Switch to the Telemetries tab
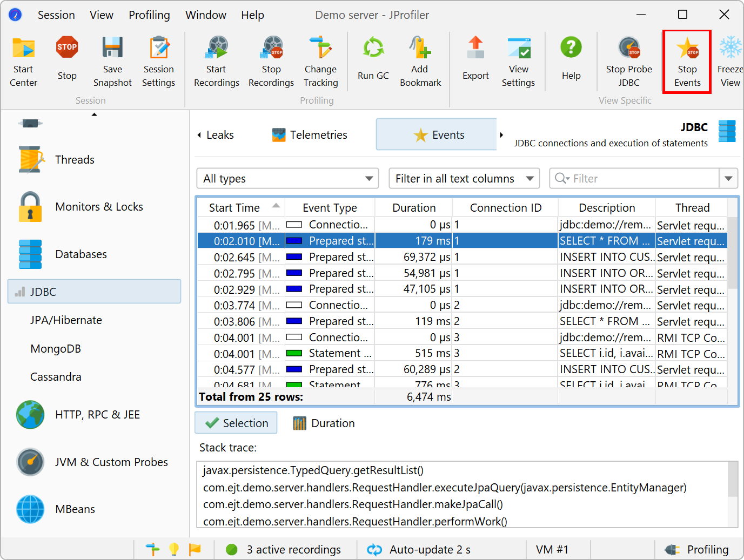The width and height of the screenshot is (744, 560). point(310,135)
